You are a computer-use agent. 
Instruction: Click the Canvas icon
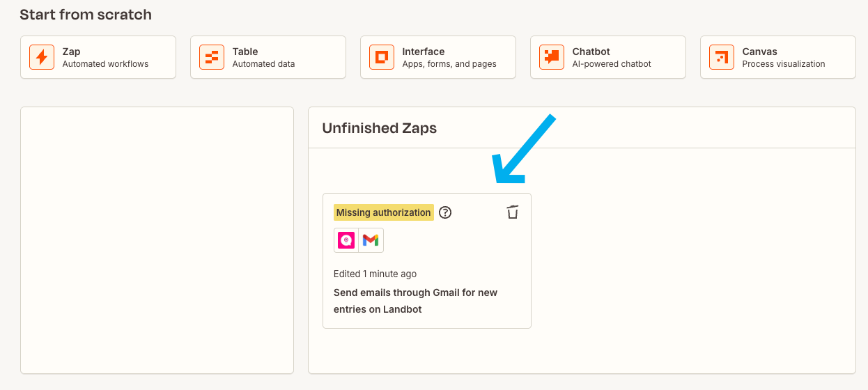(x=722, y=57)
